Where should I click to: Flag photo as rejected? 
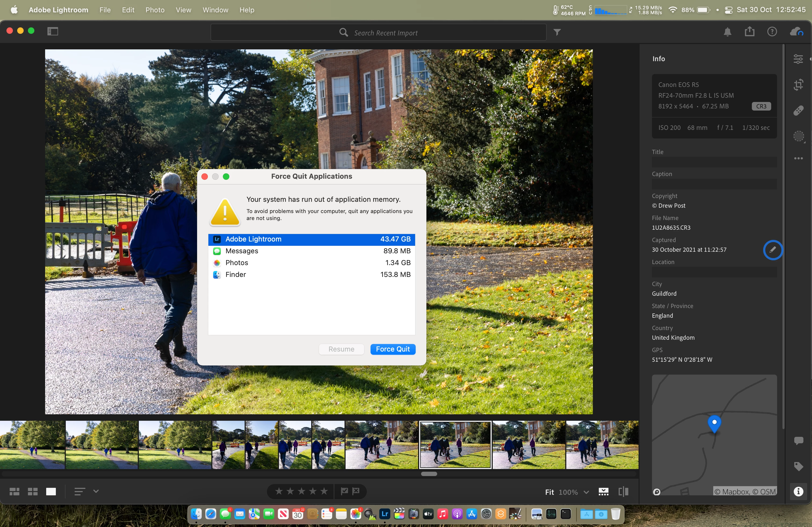click(x=356, y=491)
